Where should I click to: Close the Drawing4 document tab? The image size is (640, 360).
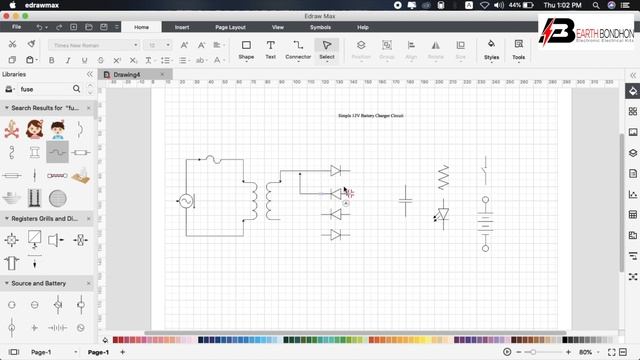(x=162, y=74)
